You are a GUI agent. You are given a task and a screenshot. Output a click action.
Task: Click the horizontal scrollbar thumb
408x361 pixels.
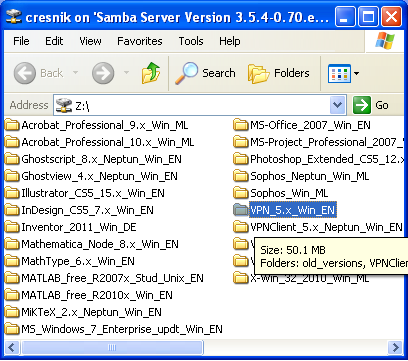coord(112,348)
